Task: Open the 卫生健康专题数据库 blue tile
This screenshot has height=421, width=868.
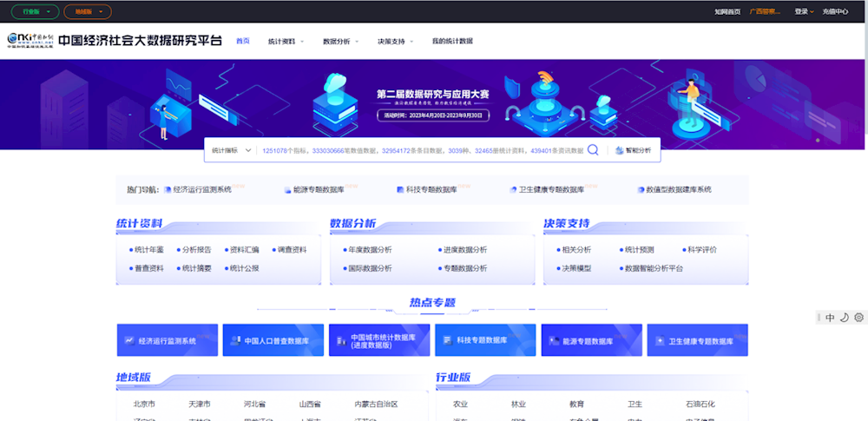Action: point(697,341)
